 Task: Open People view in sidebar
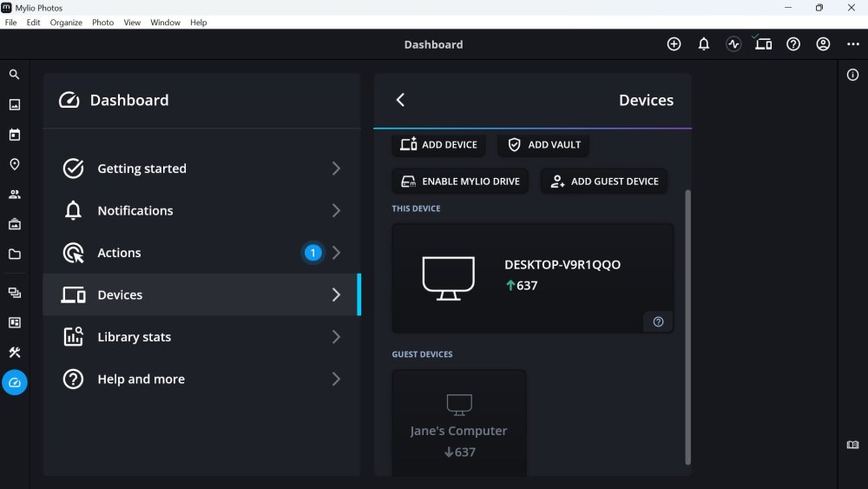[14, 195]
